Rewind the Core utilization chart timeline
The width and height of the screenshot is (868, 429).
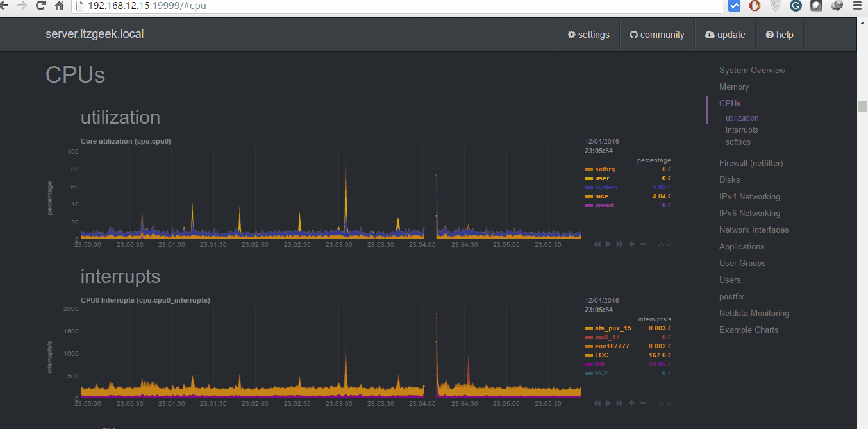click(597, 244)
